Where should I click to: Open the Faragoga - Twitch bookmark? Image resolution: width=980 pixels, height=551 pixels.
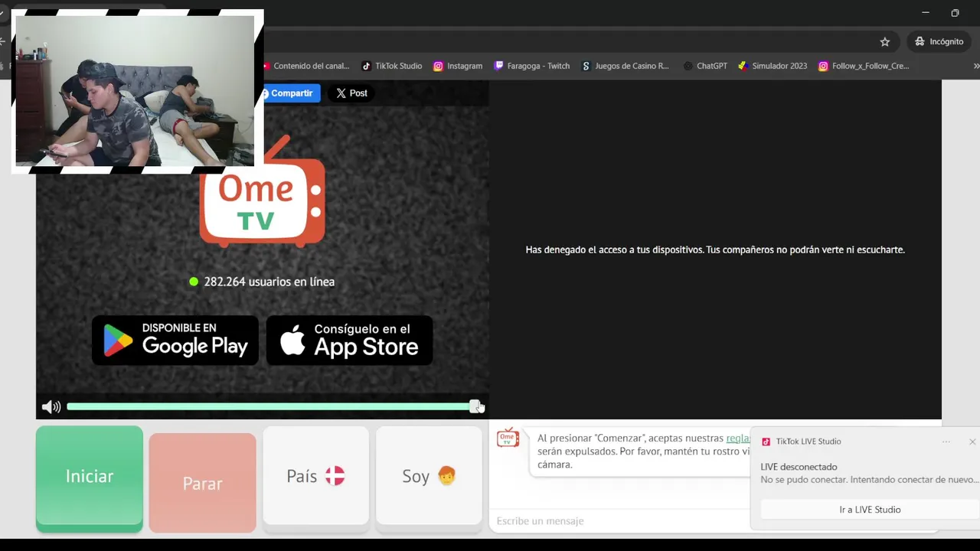tap(532, 66)
